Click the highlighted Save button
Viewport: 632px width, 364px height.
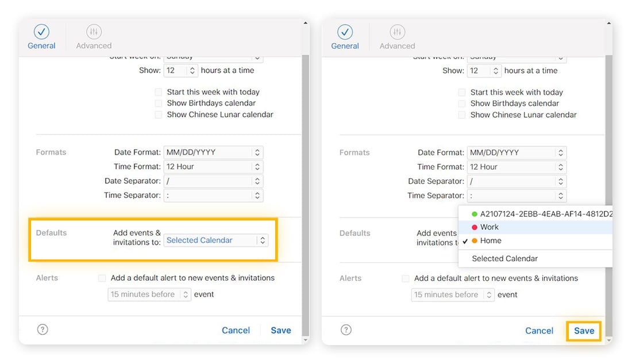point(583,331)
